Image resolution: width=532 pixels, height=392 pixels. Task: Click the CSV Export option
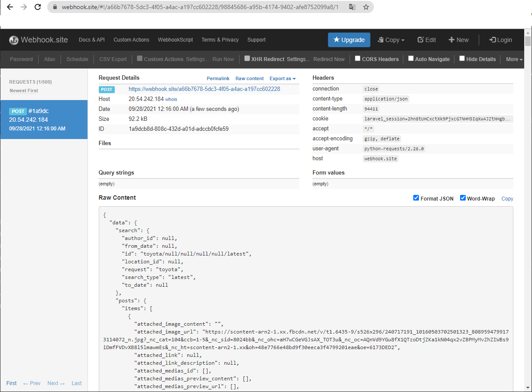point(113,59)
